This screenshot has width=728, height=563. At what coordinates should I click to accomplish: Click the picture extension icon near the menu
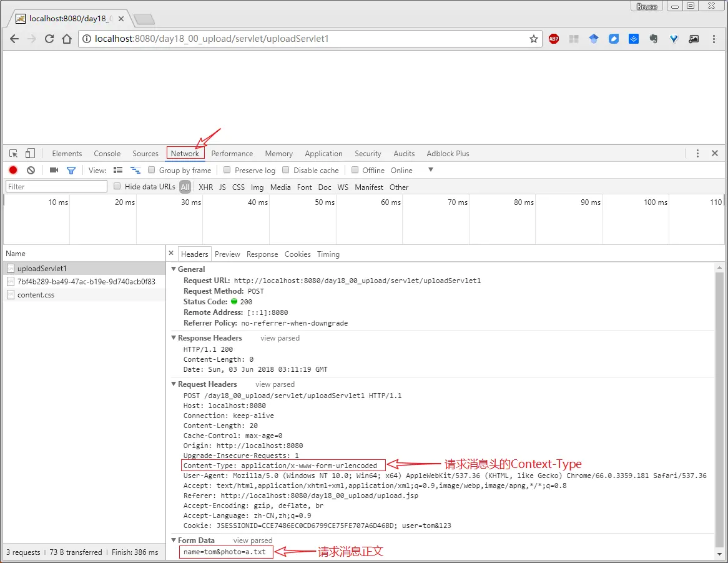tap(694, 39)
